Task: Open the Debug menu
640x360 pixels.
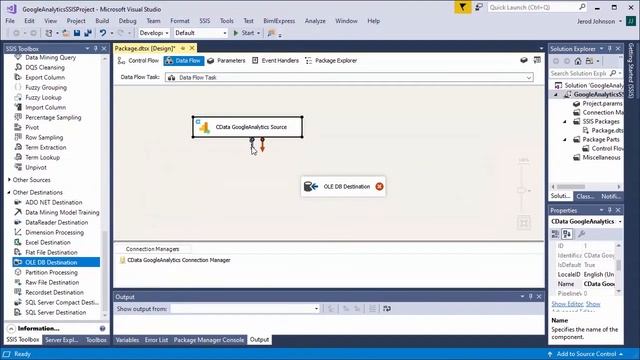Action: (x=127, y=21)
